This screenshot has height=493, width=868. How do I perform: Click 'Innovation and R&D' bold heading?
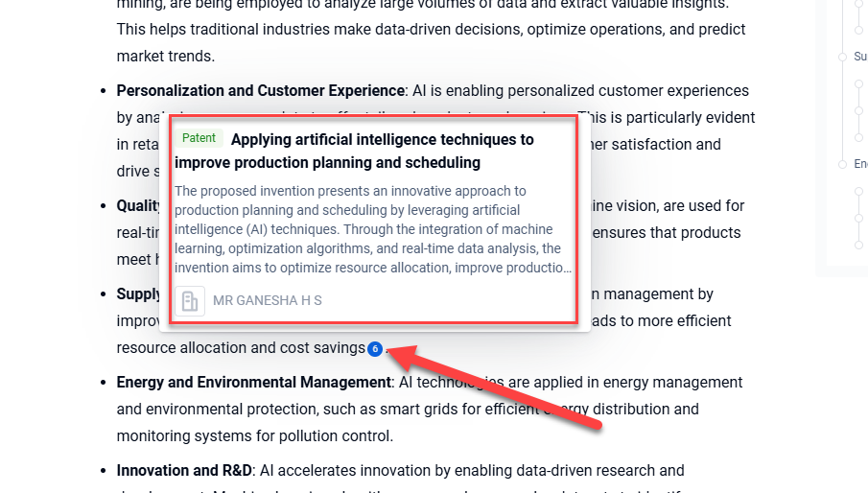point(183,471)
